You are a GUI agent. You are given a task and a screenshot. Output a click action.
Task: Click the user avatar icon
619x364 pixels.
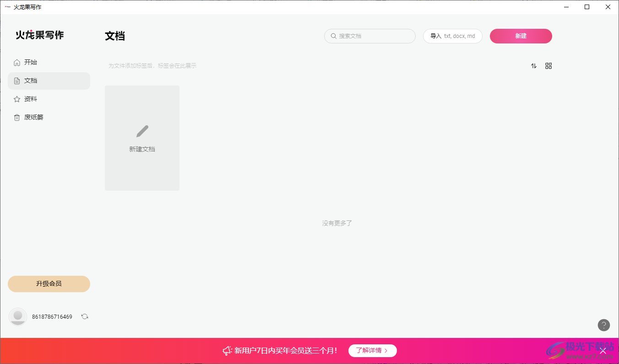tap(18, 316)
